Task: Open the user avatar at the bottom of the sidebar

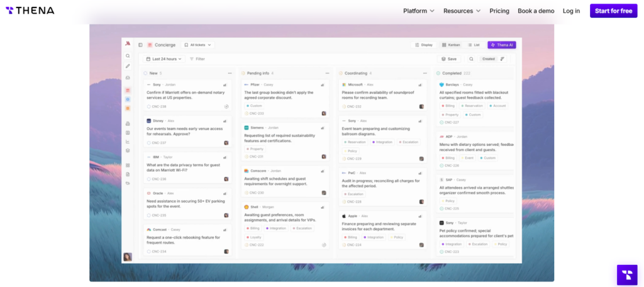Action: 128,257
